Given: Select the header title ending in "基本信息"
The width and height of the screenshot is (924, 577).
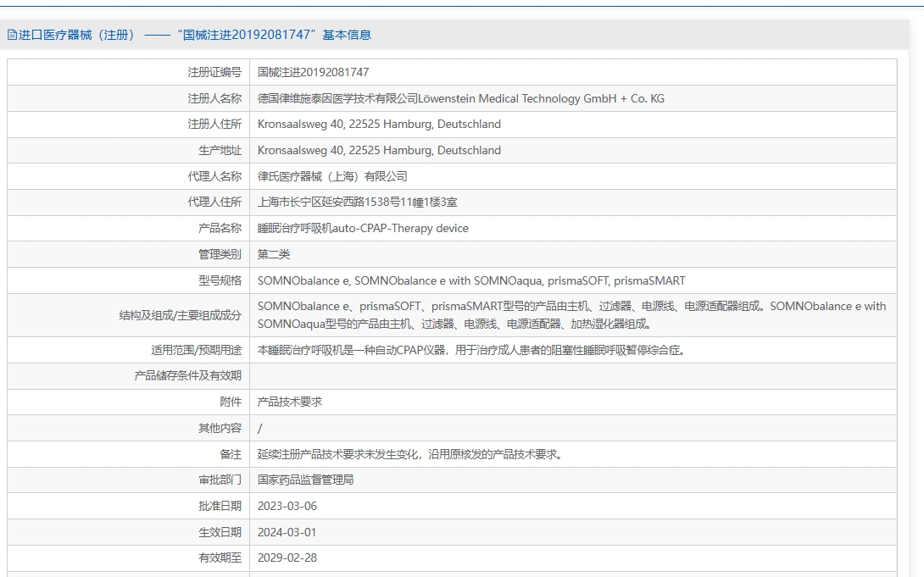Looking at the screenshot, I should 195,35.
